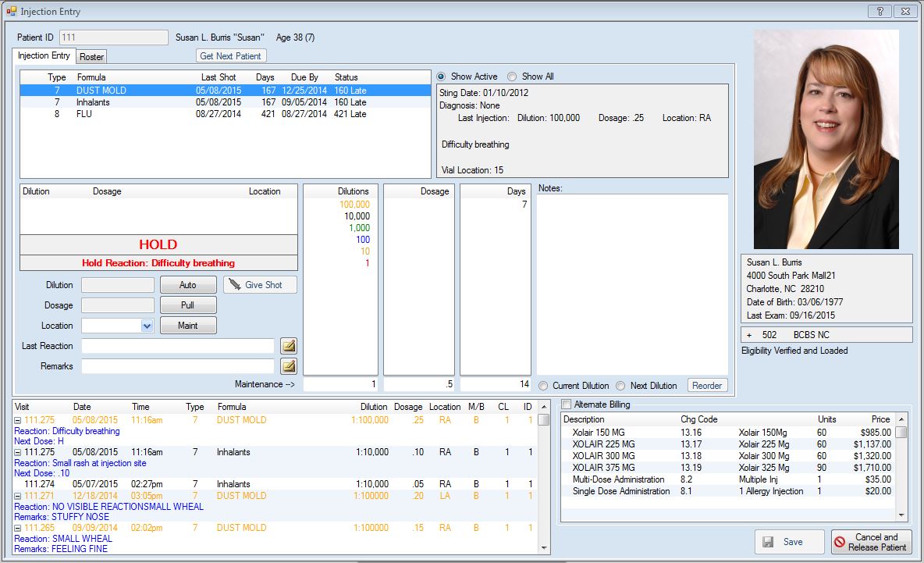
Task: Select the XOLAIR 300 MG billing row
Action: click(728, 456)
